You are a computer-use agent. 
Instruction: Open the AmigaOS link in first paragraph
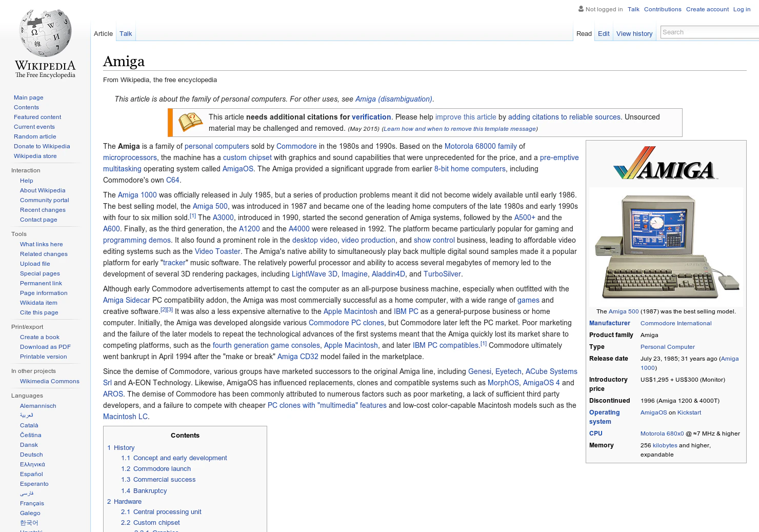click(237, 169)
